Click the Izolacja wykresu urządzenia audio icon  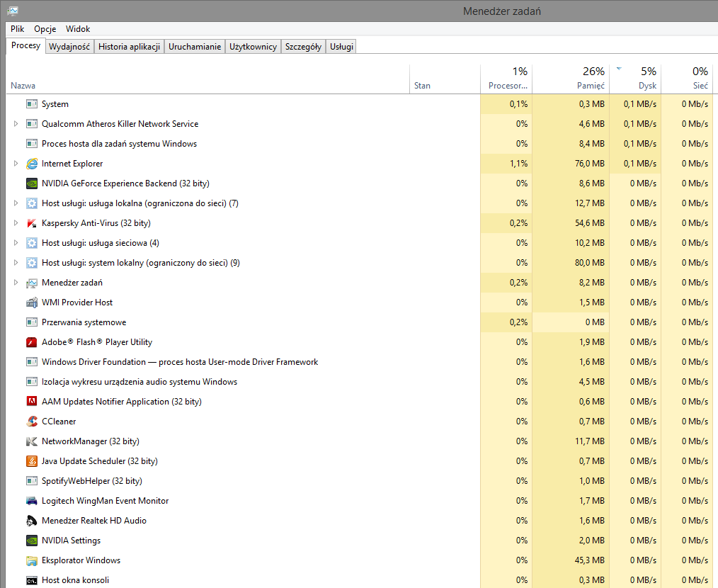tap(32, 382)
